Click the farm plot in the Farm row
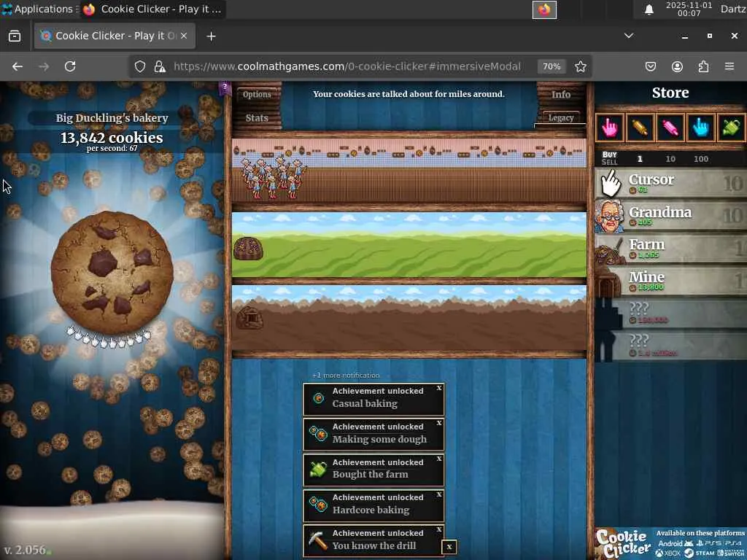 point(248,248)
